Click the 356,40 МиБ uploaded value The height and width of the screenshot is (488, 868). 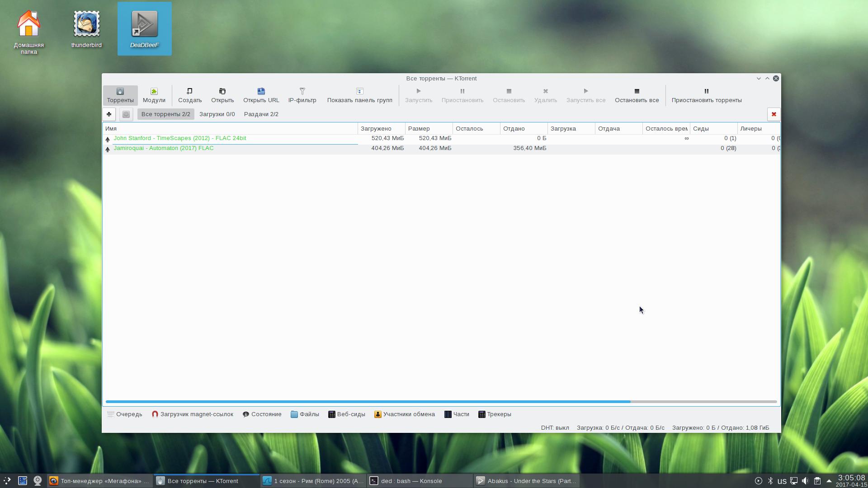pyautogui.click(x=529, y=148)
